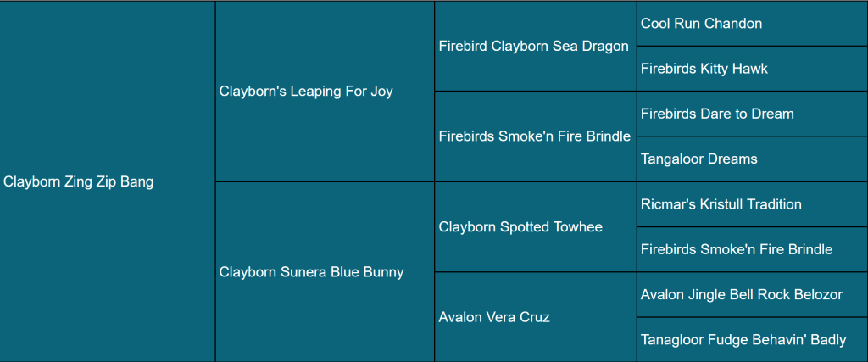The image size is (868, 362).
Task: Click the name directly above Tanagloor Fudge Behavin' Badly
Action: [742, 294]
